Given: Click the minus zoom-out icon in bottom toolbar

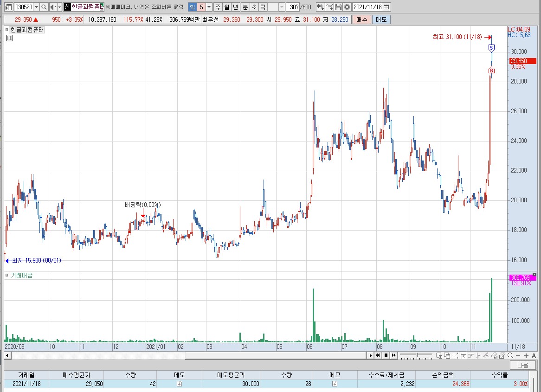Looking at the screenshot, I should (518, 356).
